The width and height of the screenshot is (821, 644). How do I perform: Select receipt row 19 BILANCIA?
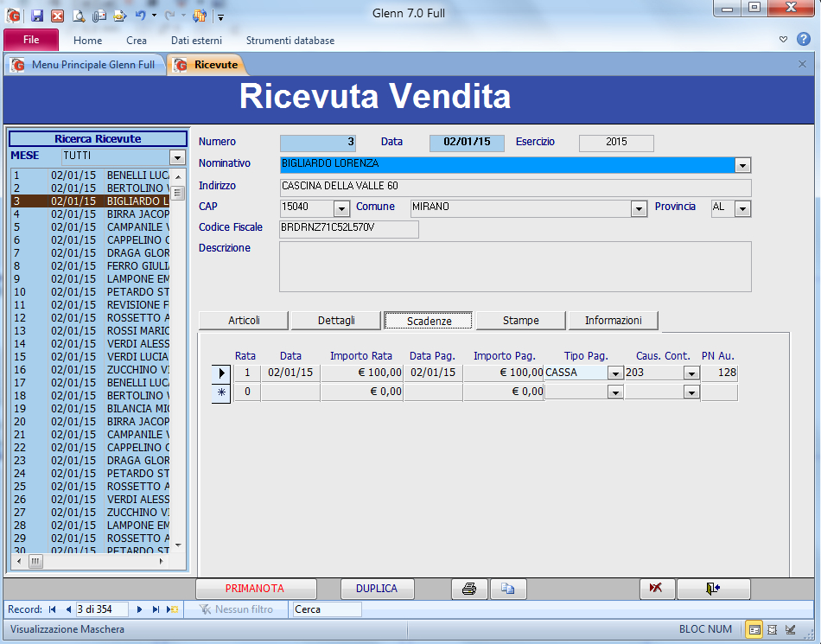91,408
